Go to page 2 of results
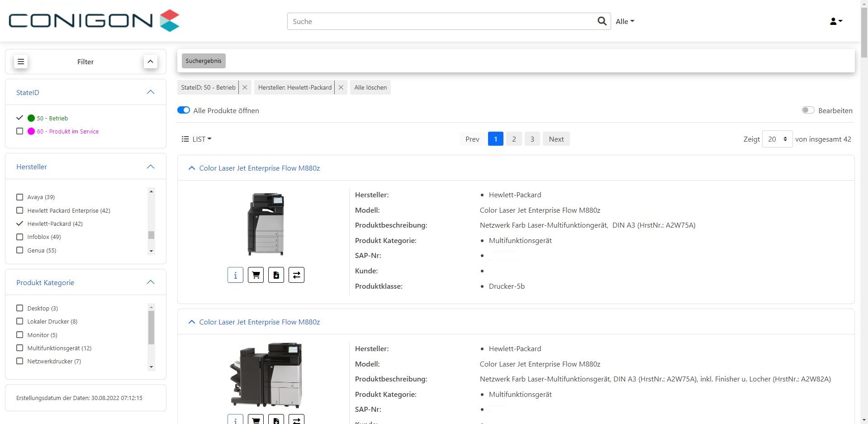 (514, 139)
